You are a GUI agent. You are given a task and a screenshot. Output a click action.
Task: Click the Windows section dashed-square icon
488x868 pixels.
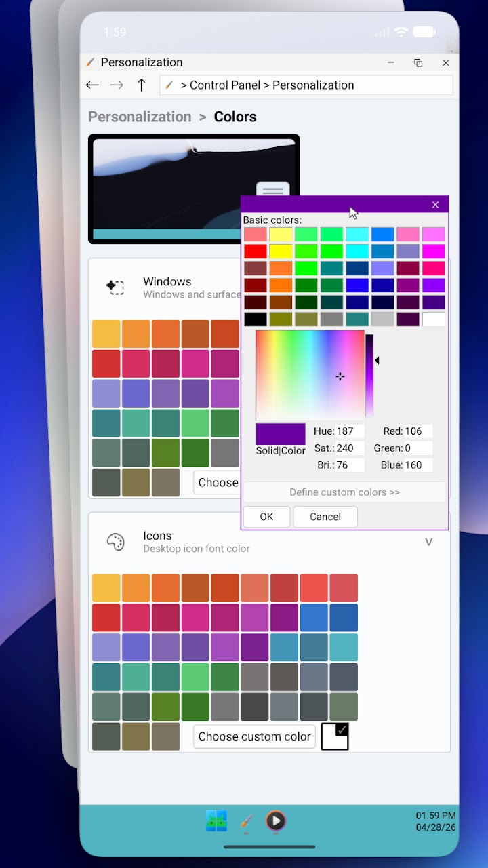tap(115, 288)
